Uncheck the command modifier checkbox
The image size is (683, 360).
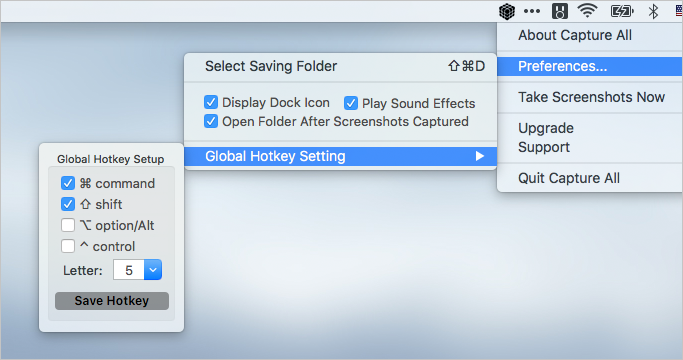68,183
